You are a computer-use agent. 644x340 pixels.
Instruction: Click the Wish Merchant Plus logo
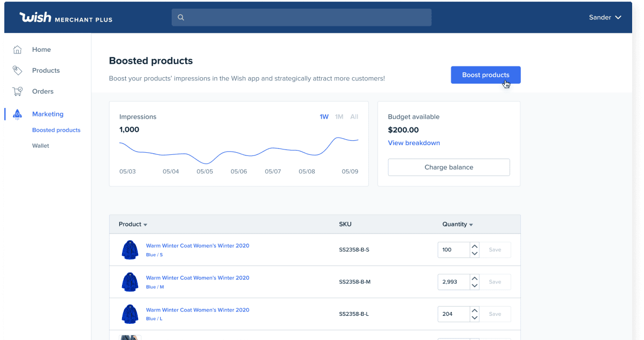tap(66, 18)
